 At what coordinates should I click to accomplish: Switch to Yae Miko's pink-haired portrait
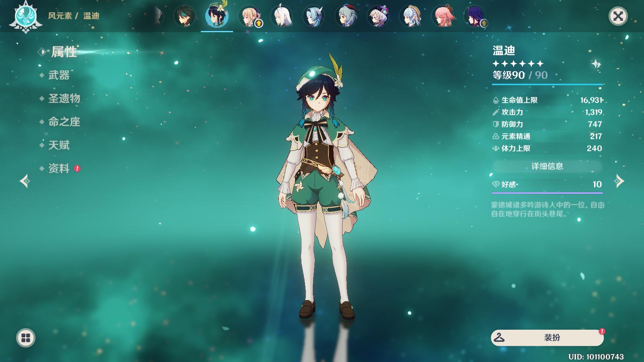point(443,16)
